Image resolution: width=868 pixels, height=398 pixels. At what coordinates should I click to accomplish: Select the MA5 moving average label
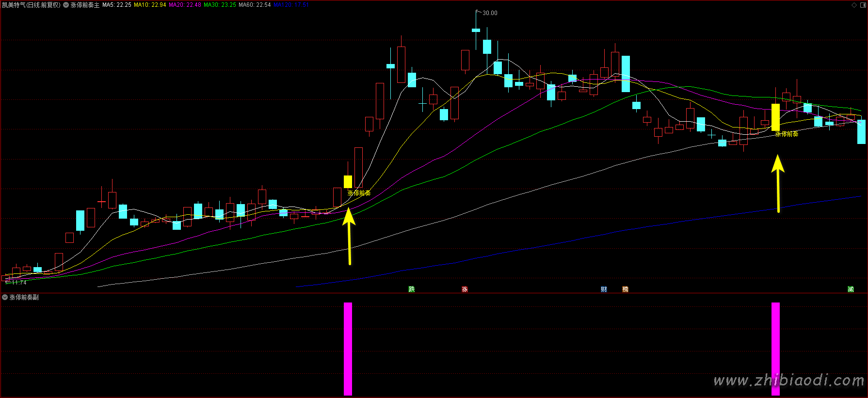pos(116,5)
